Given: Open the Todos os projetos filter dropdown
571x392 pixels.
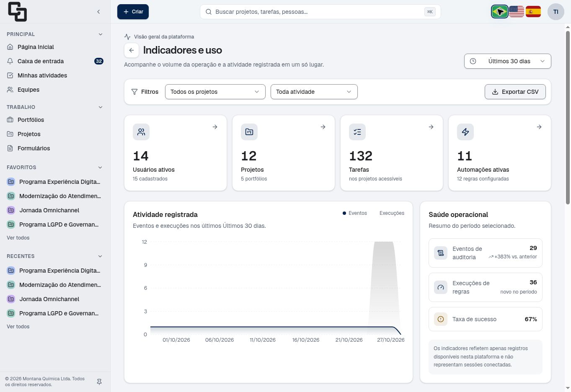Looking at the screenshot, I should click(215, 92).
